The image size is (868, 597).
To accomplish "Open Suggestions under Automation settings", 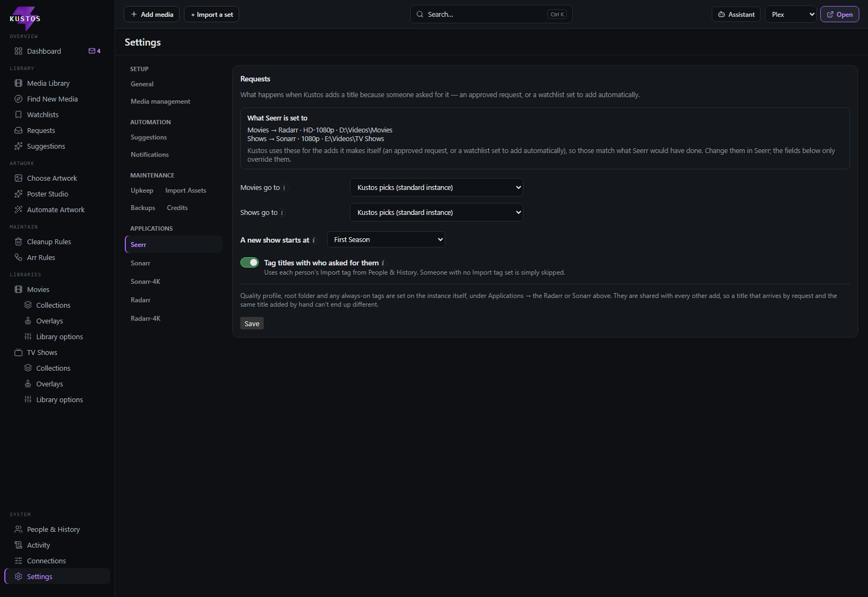I will (149, 137).
